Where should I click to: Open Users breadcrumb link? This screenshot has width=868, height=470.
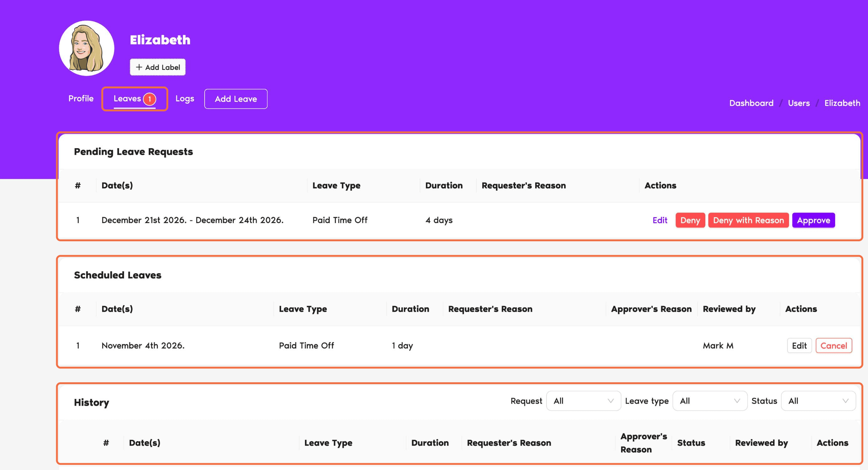pyautogui.click(x=799, y=103)
